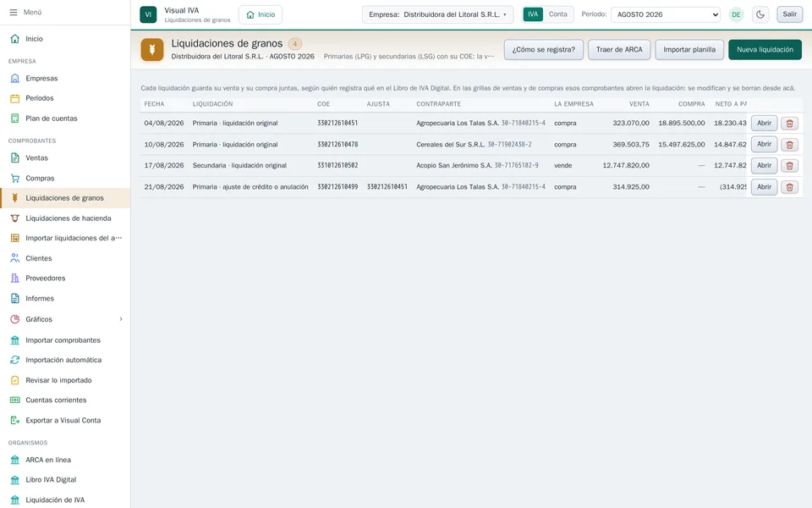
Task: Delete the Cereales del Sur row
Action: [x=789, y=145]
